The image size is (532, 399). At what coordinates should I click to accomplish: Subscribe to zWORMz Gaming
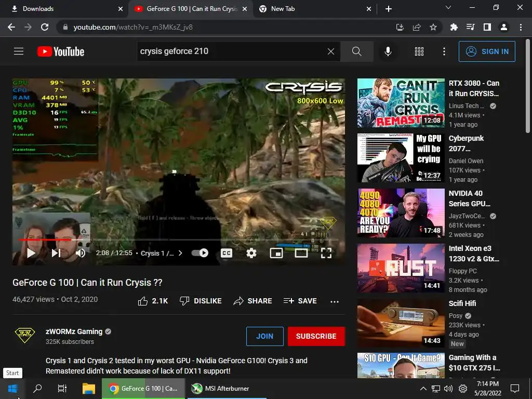point(316,336)
